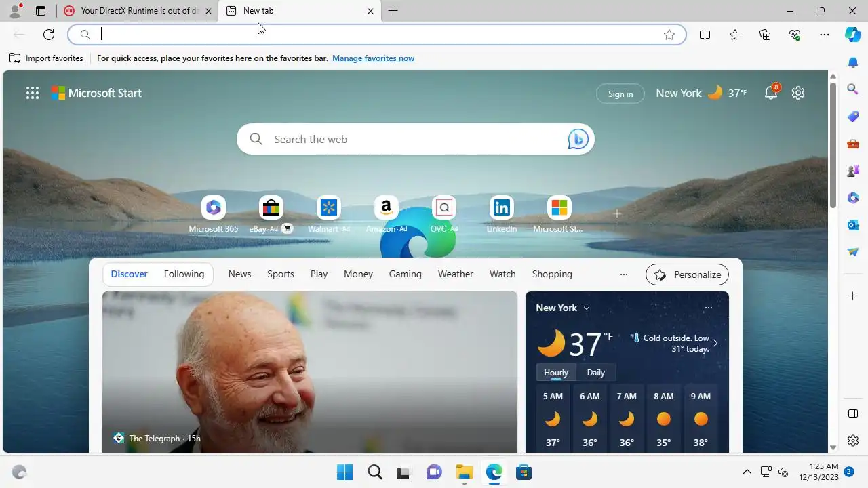Open the Edge profile icon
The height and width of the screenshot is (488, 868).
15,11
